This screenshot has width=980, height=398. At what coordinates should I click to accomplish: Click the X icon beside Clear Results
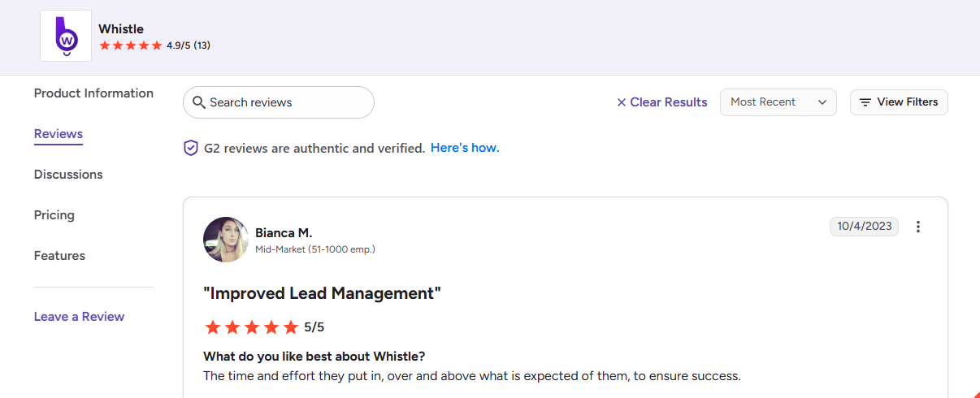622,102
